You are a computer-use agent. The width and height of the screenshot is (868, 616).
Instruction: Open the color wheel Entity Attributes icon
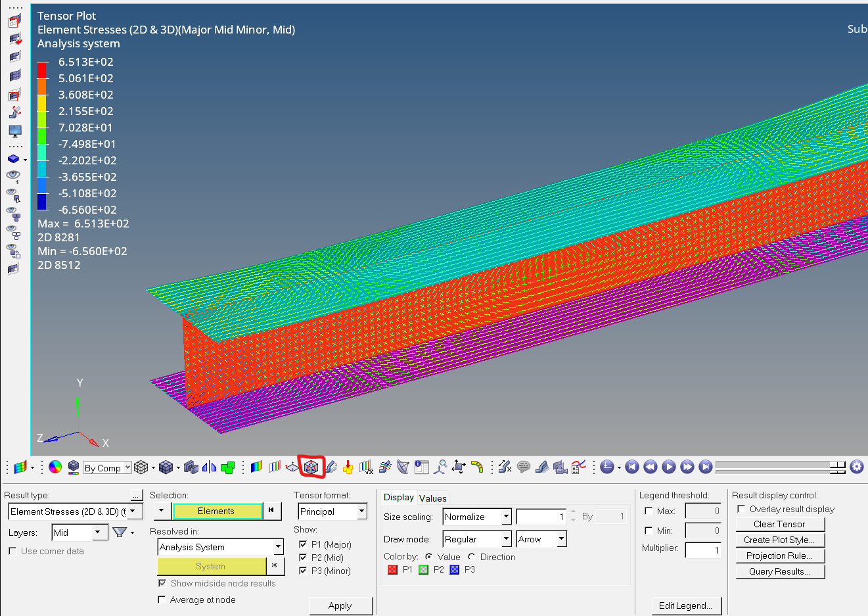pyautogui.click(x=55, y=467)
